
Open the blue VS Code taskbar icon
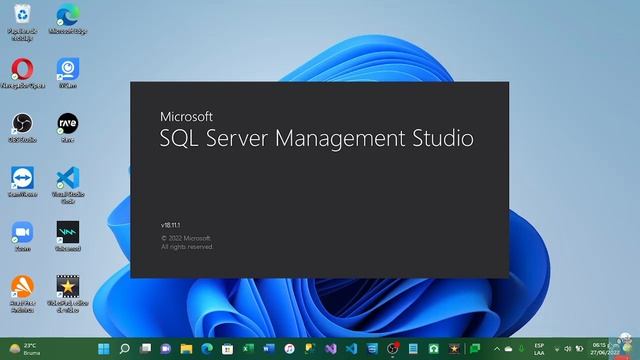(351, 349)
